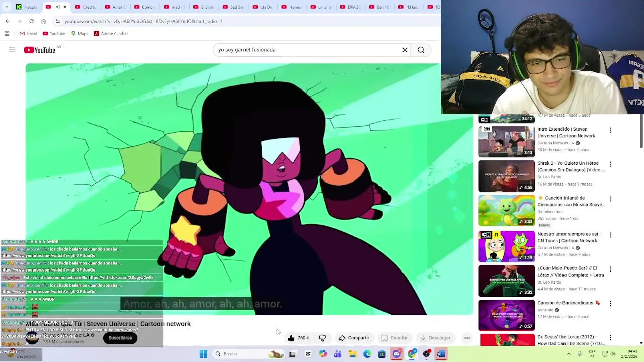Open Microsoft Word from taskbar
The width and height of the screenshot is (644, 362).
point(441,354)
